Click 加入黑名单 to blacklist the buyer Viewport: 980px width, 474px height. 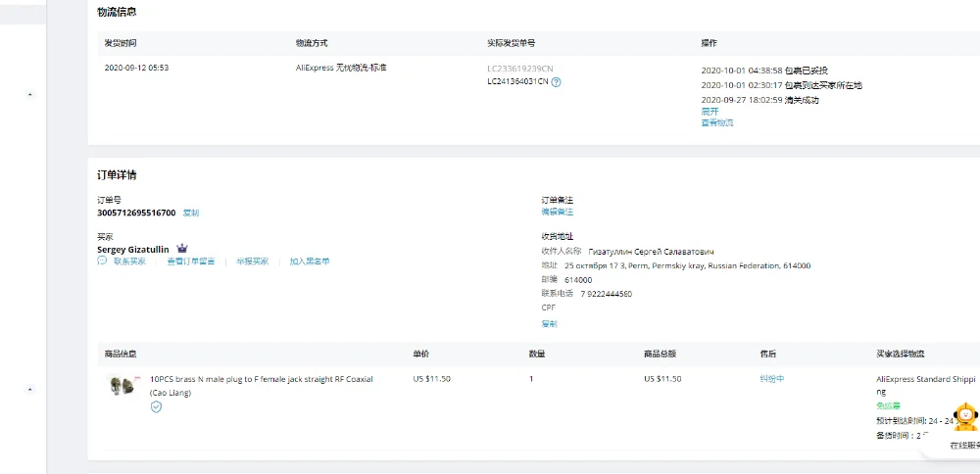pos(310,261)
